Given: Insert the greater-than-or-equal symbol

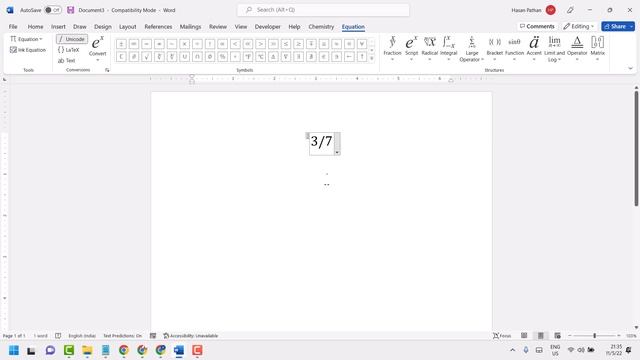Looking at the screenshot, I should pyautogui.click(x=299, y=44).
